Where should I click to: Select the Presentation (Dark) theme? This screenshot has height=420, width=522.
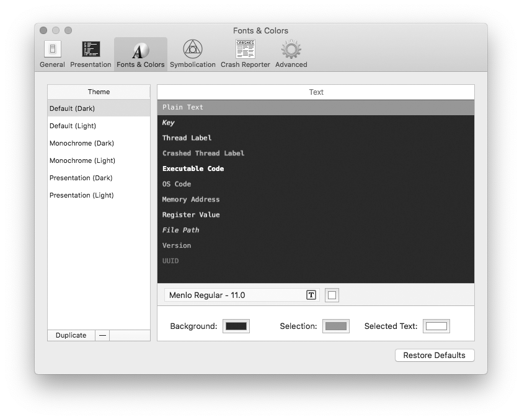99,178
